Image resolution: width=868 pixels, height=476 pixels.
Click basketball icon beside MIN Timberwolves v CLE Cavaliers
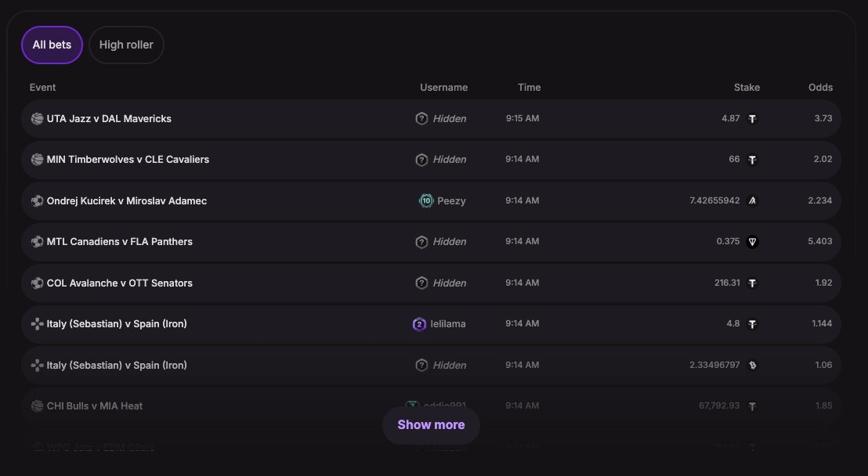[x=37, y=160]
